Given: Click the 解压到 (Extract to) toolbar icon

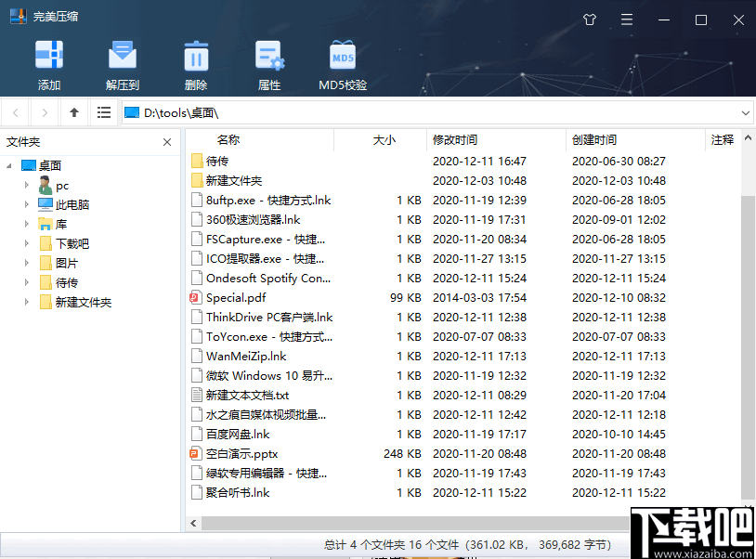Looking at the screenshot, I should [123, 55].
